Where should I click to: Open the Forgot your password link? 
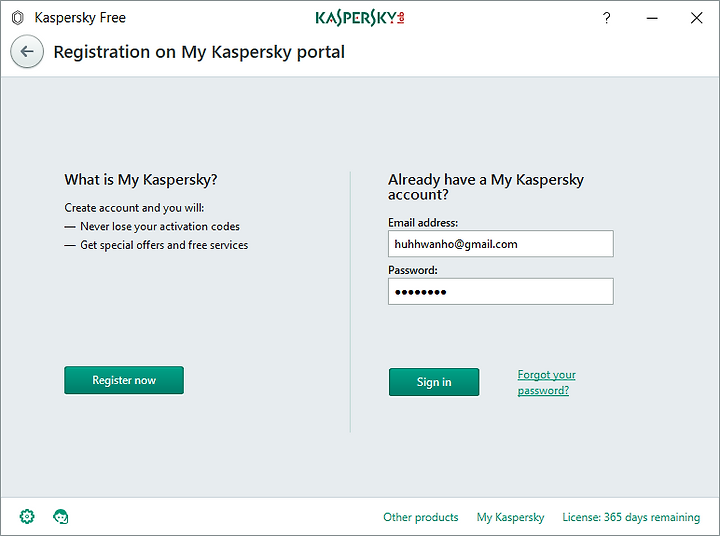(x=546, y=382)
